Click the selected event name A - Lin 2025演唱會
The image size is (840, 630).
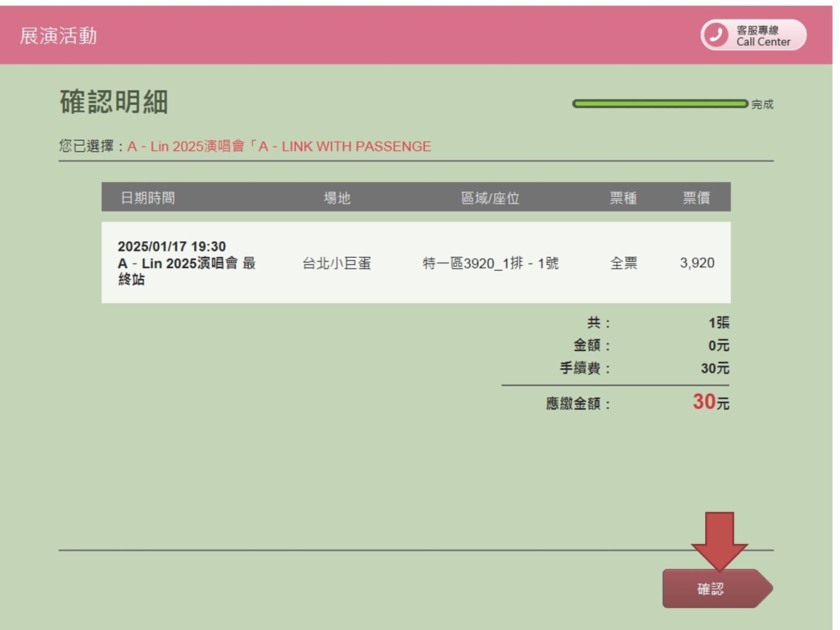pos(279,146)
